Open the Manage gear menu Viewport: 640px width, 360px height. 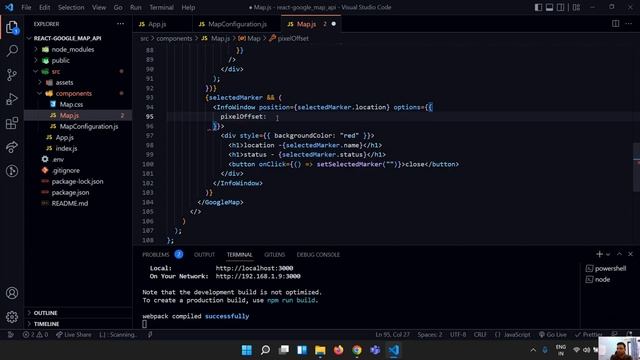(x=12, y=317)
